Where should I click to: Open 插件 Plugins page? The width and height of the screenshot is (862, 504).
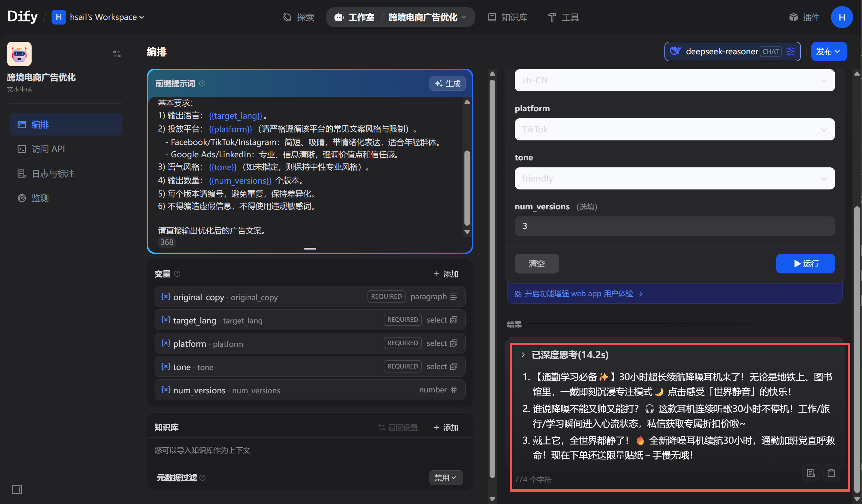pyautogui.click(x=804, y=17)
